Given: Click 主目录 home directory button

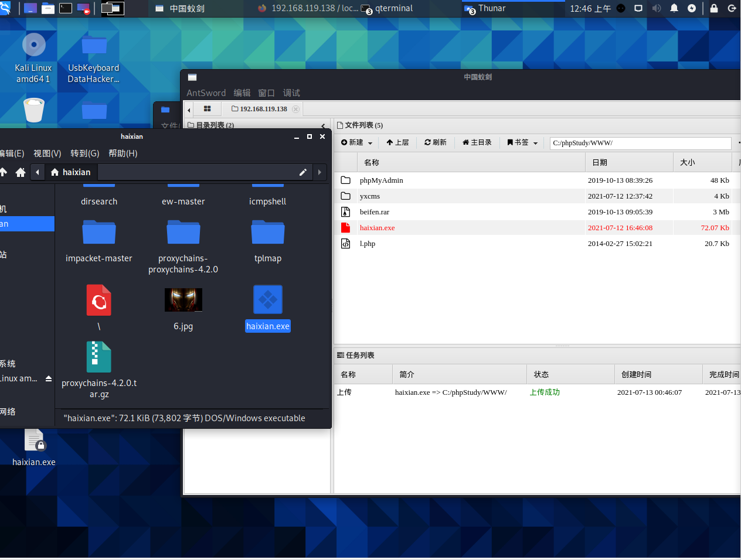Looking at the screenshot, I should pos(477,142).
